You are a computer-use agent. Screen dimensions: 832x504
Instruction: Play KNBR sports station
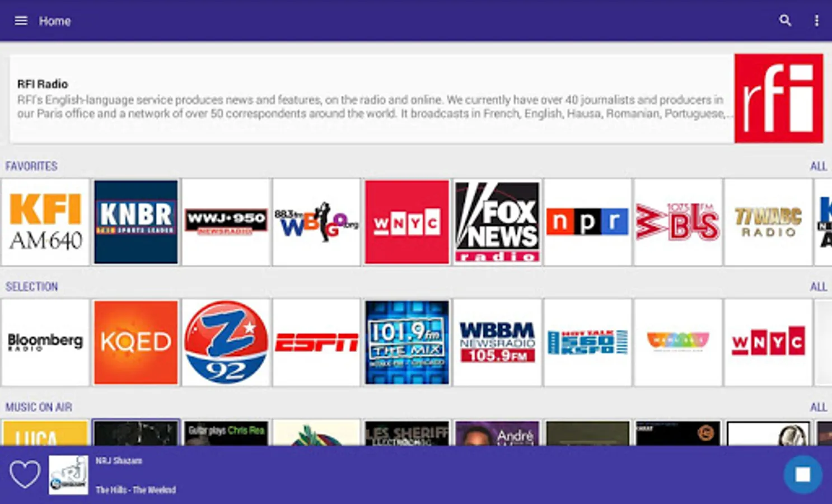(136, 222)
